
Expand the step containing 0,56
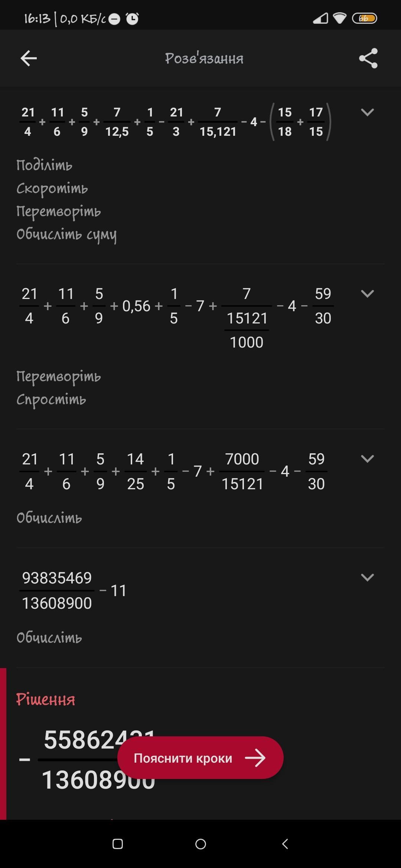click(367, 294)
